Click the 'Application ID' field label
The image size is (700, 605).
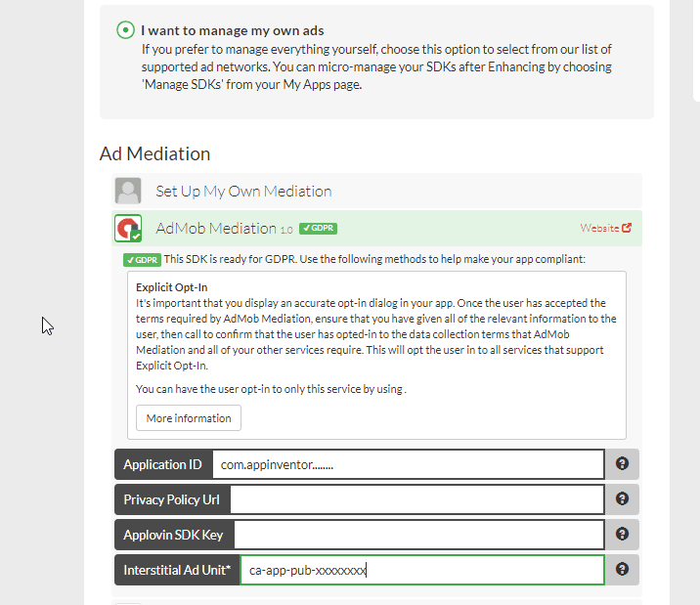[163, 464]
